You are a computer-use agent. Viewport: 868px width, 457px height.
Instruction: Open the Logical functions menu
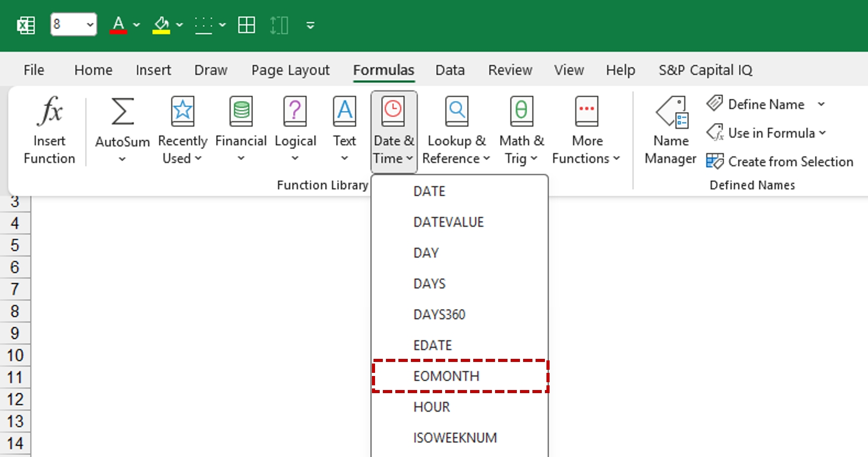pyautogui.click(x=295, y=130)
